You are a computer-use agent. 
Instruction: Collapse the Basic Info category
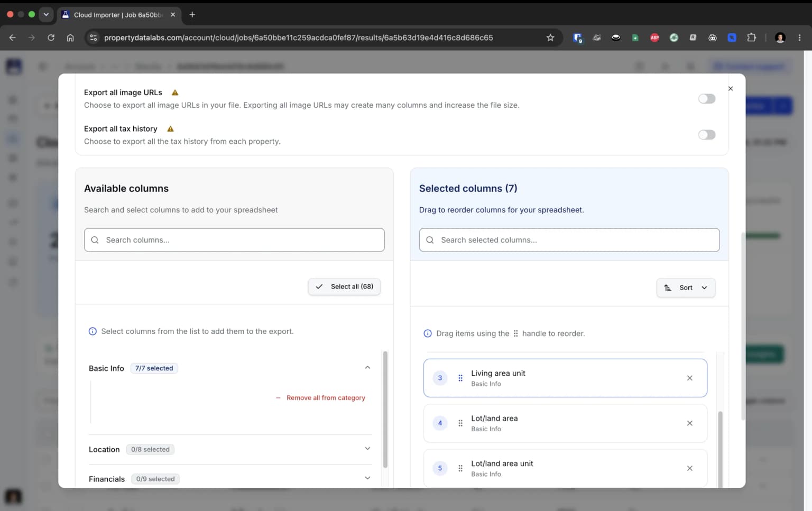tap(367, 368)
